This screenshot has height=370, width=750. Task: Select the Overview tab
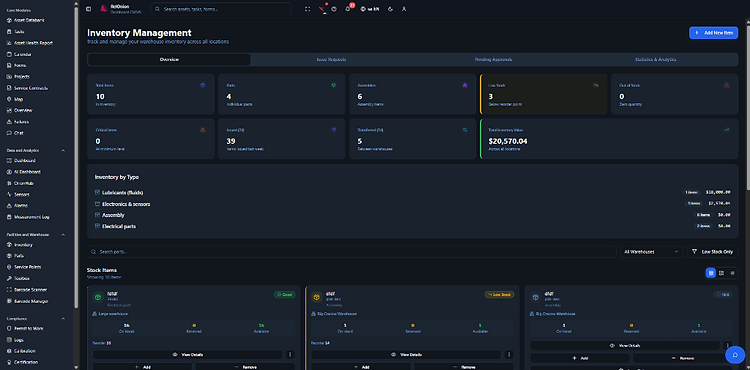coord(169,60)
